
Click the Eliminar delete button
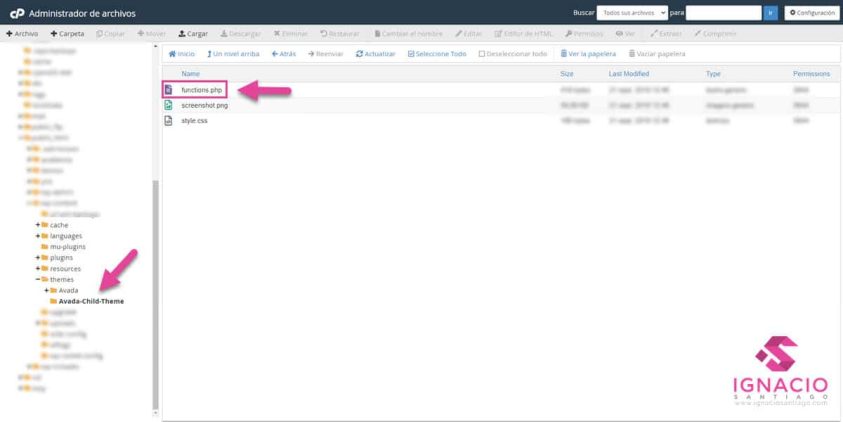[x=290, y=33]
